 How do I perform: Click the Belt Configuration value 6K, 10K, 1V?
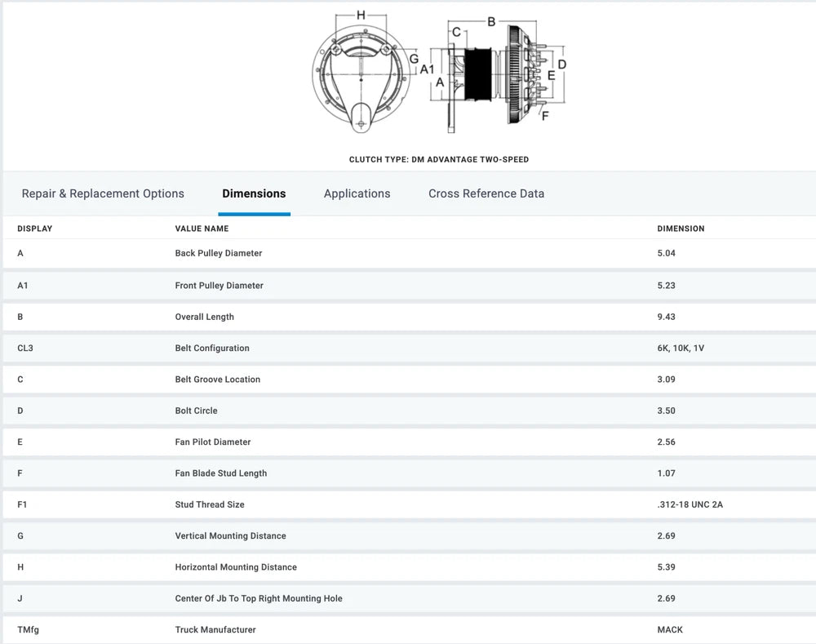point(681,348)
